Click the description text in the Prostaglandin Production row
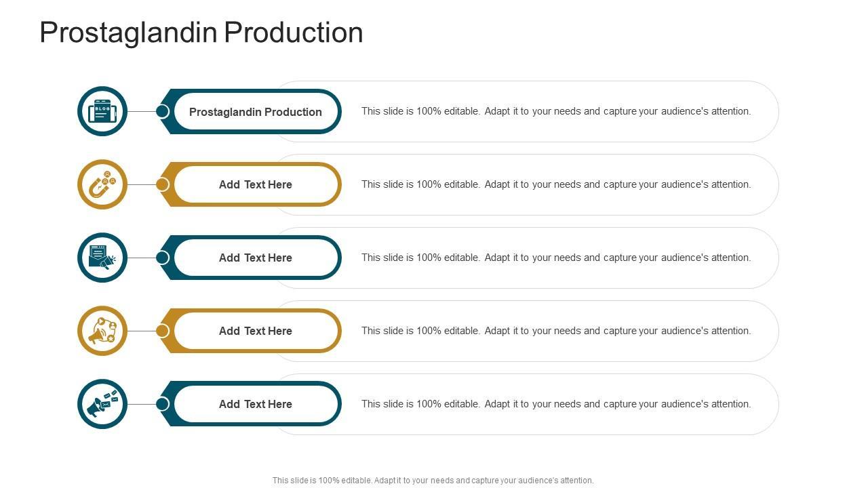 click(556, 111)
